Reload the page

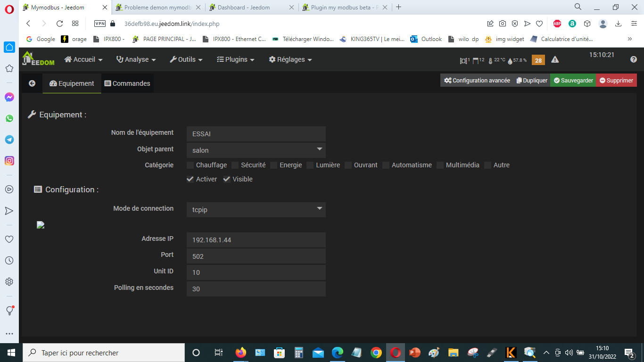pyautogui.click(x=59, y=24)
